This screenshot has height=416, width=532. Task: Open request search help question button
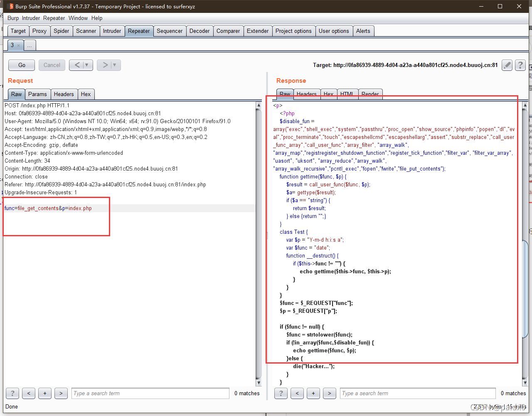(x=12, y=393)
